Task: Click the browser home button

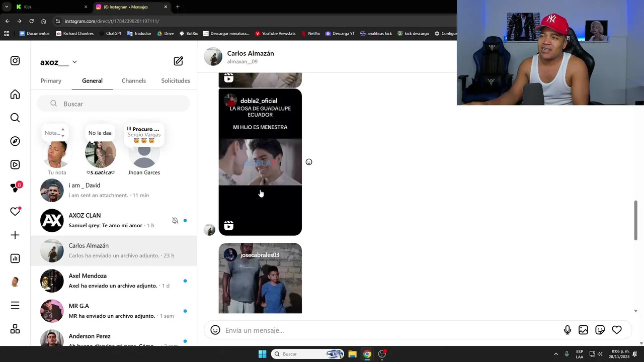Action: coord(44,21)
